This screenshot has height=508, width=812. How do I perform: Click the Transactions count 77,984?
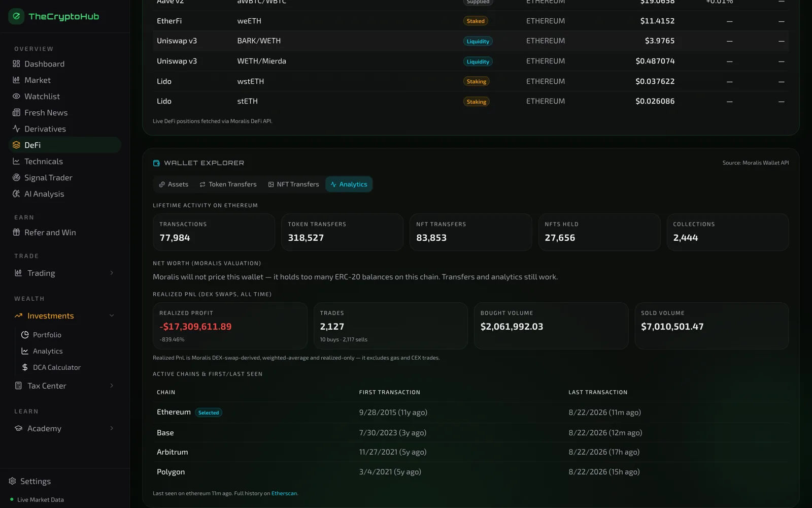click(175, 238)
